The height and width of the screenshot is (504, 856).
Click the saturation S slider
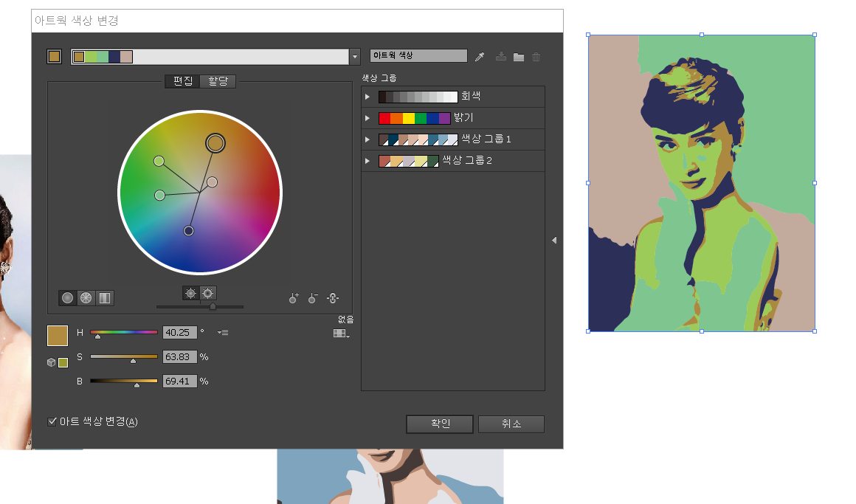coord(124,356)
